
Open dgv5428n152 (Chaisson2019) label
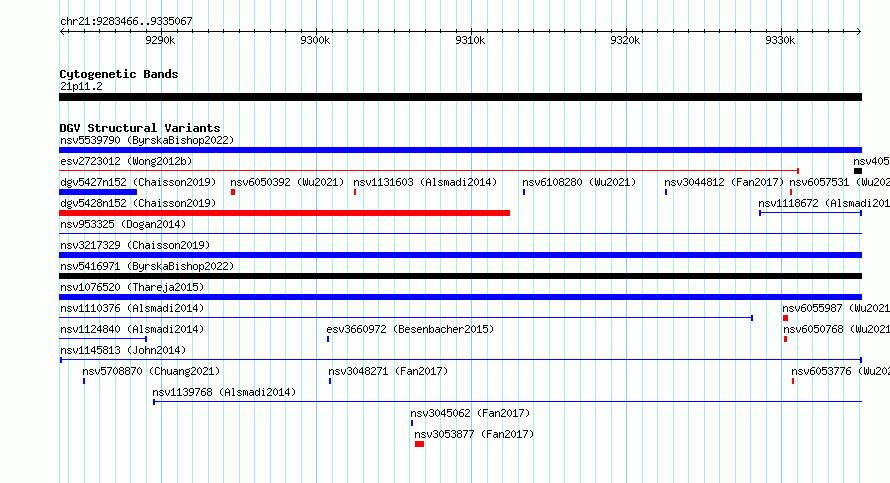(138, 203)
